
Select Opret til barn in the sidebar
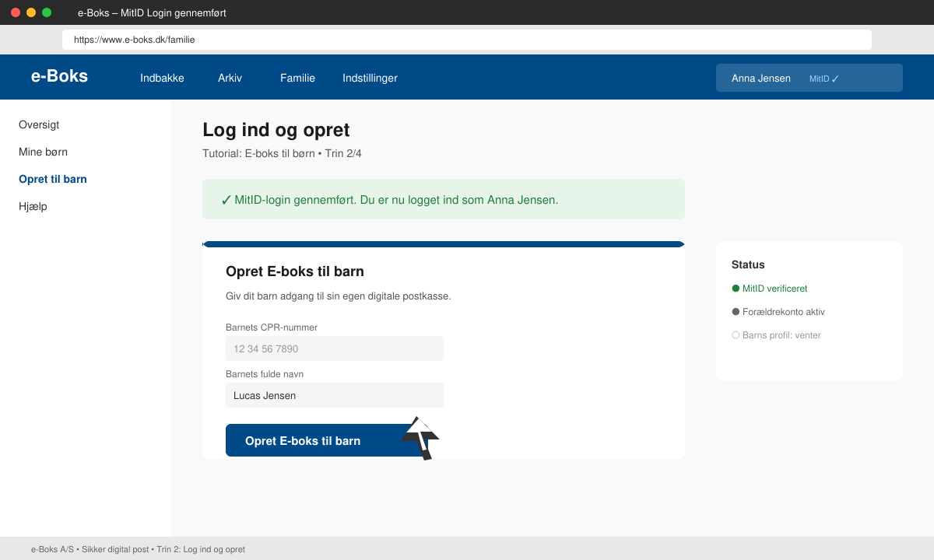(x=53, y=179)
